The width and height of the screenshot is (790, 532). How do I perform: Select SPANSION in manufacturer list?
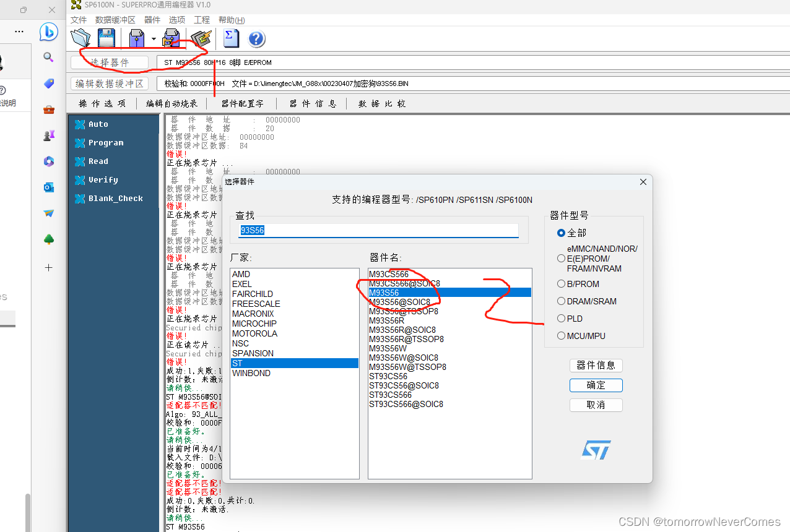294,353
